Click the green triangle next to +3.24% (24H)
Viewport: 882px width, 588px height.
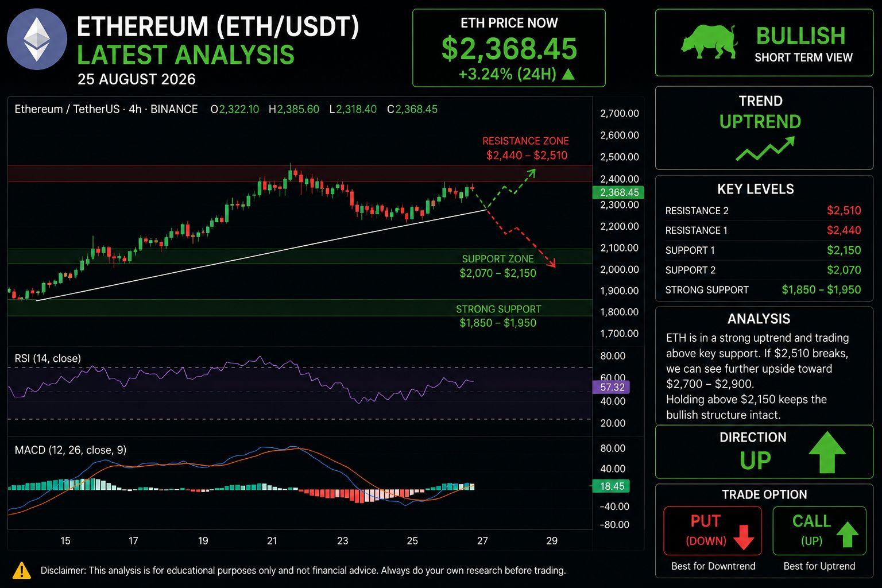tap(568, 73)
